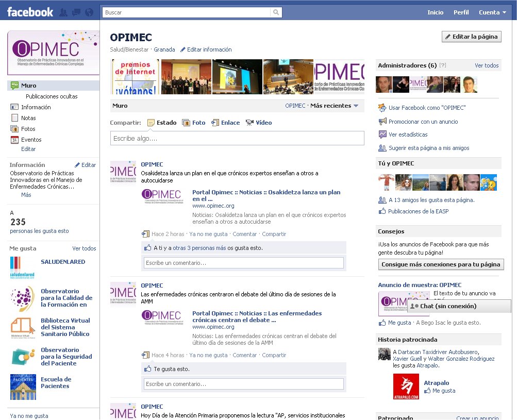Click the Anuncio de muestra: OPIMEC link
This screenshot has height=420, width=517.
(420, 285)
